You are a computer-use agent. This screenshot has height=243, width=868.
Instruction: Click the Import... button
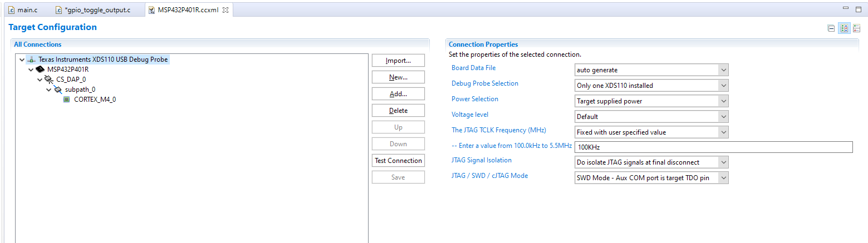pos(398,61)
